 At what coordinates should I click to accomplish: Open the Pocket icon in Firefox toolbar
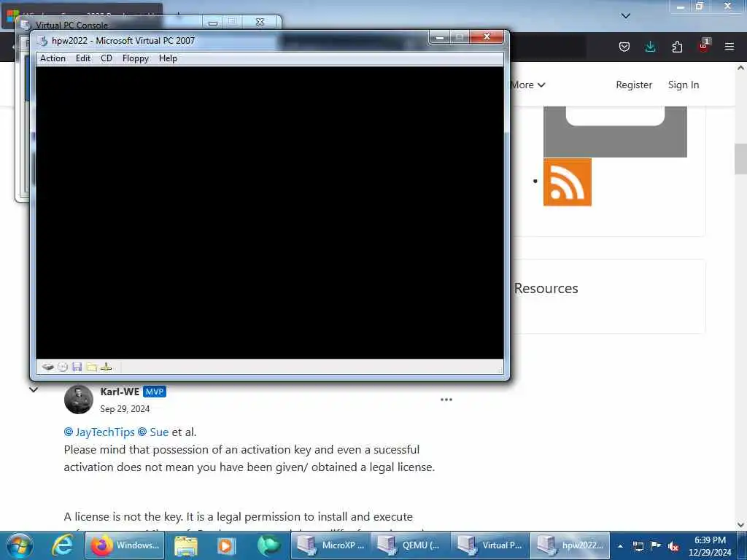624,47
